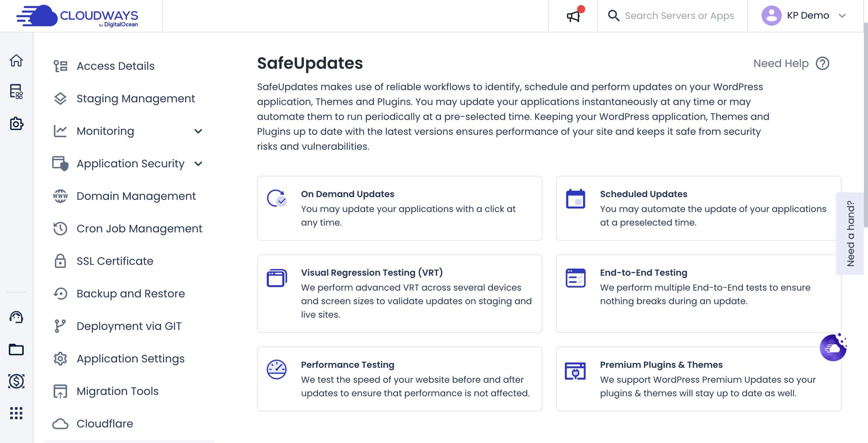Click the floating Cloudways assistant bubble

pos(833,347)
